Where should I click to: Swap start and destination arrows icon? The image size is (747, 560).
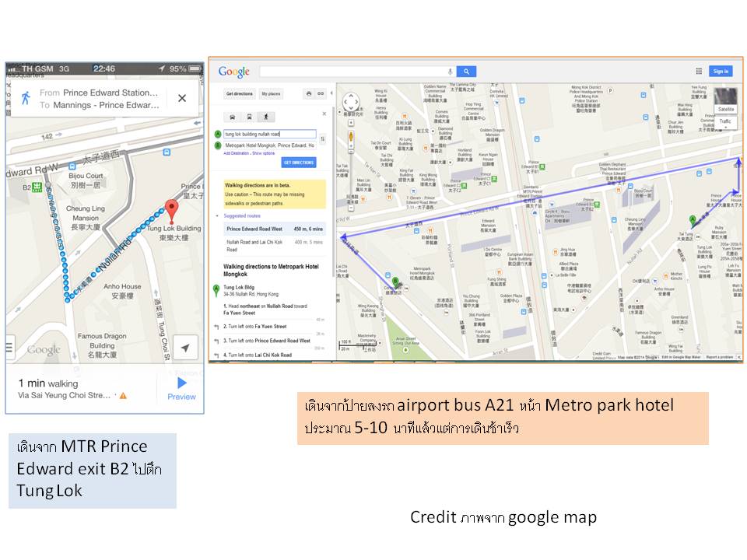(x=322, y=139)
